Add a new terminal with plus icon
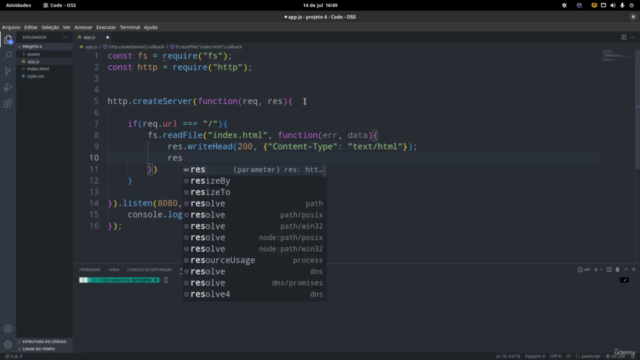 click(x=596, y=269)
